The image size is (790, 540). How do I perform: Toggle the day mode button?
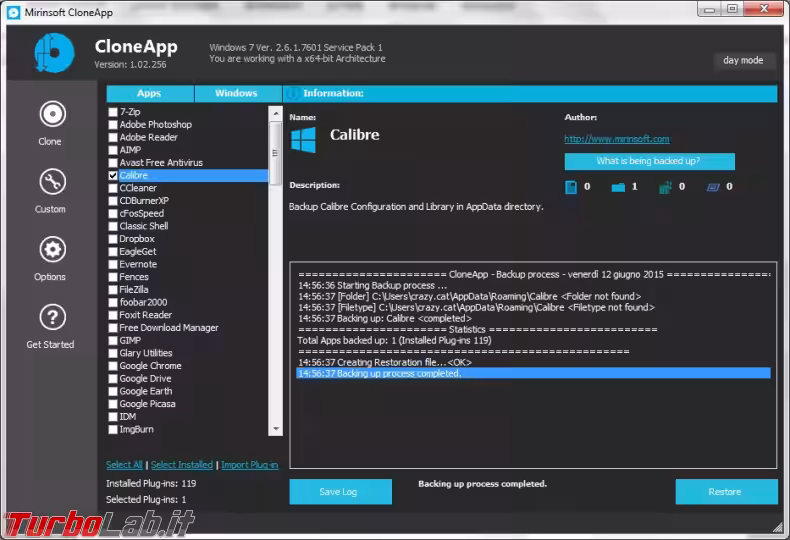[x=743, y=61]
